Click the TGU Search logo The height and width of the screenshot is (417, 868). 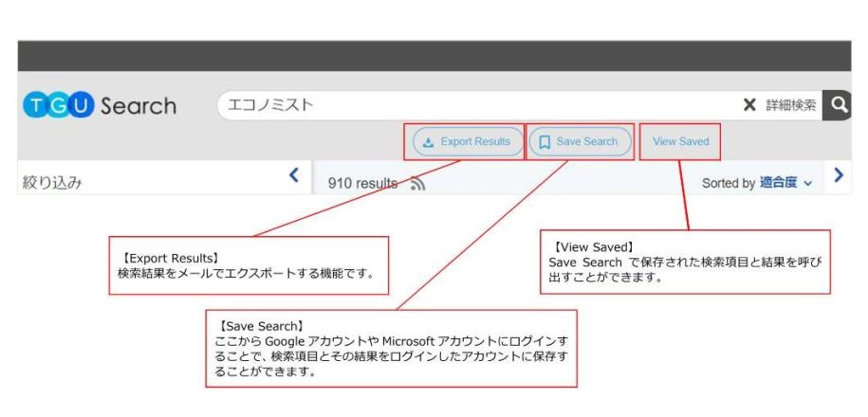[100, 105]
